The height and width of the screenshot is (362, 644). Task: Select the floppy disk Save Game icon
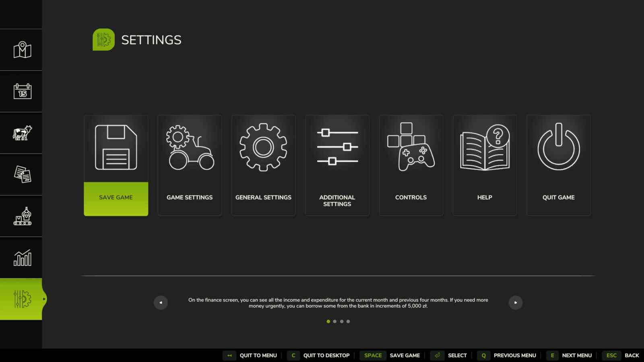tap(116, 147)
